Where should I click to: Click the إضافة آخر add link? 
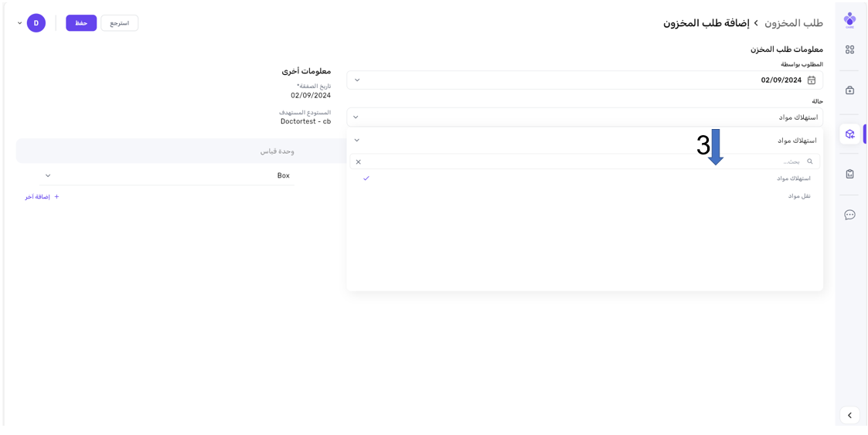[42, 197]
